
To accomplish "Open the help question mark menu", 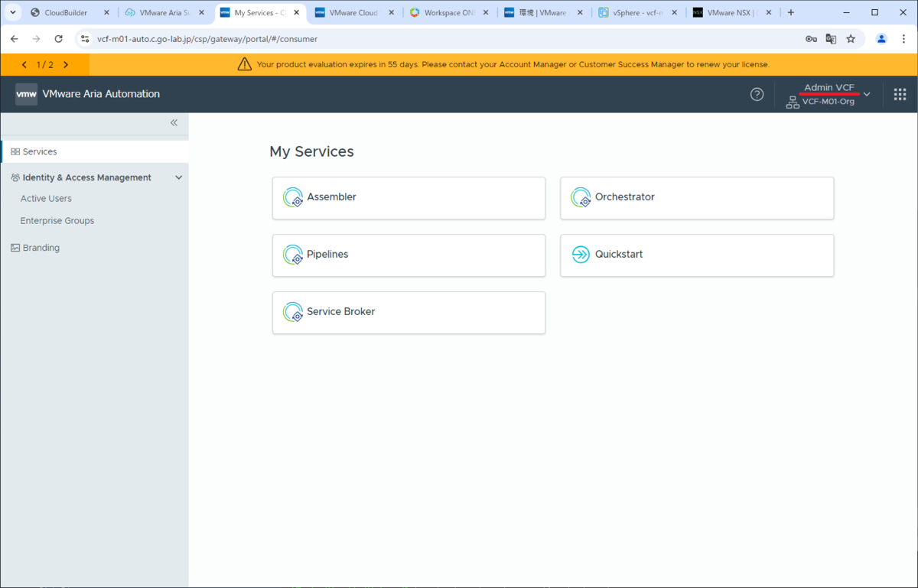I will click(x=757, y=94).
